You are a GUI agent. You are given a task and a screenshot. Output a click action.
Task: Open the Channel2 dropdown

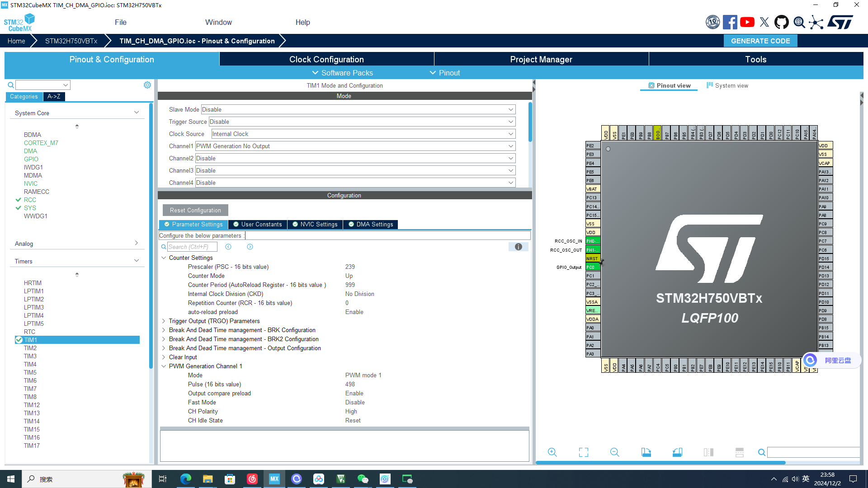[355, 158]
